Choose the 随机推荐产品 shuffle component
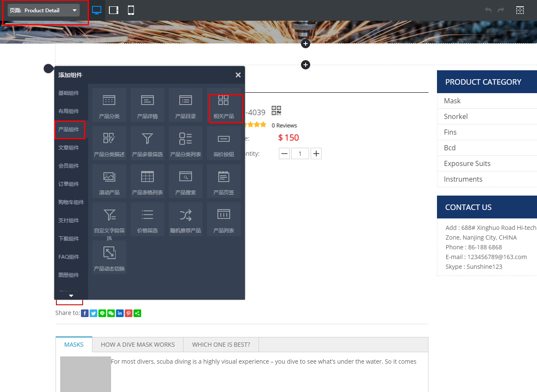The image size is (537, 392). tap(185, 219)
